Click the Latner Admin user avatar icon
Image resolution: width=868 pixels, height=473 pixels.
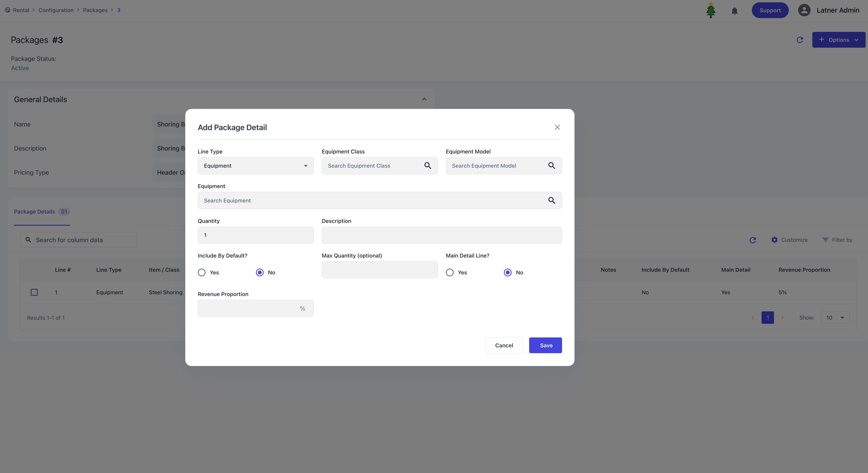[804, 10]
